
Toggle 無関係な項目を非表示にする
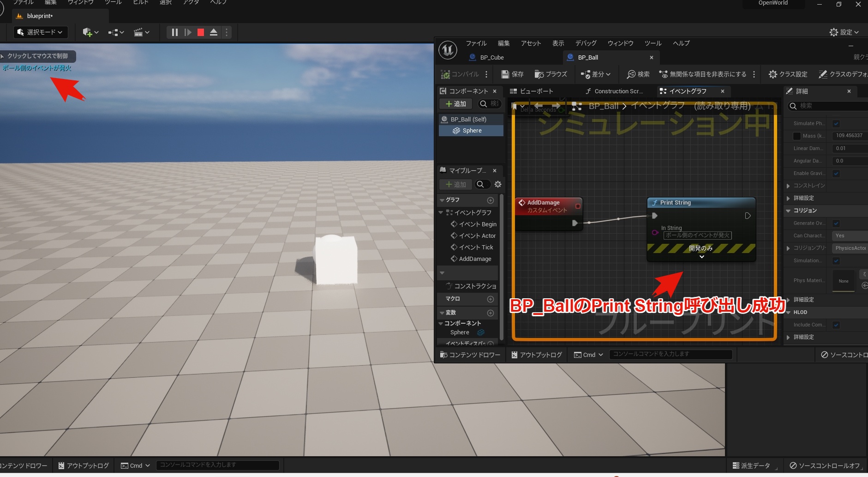[x=703, y=74]
